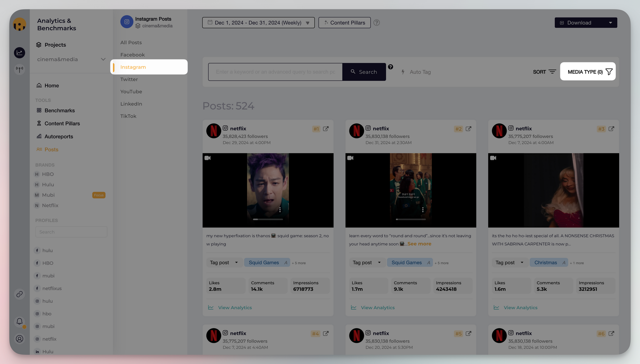Open the analytics chart icon in left rail

click(20, 52)
